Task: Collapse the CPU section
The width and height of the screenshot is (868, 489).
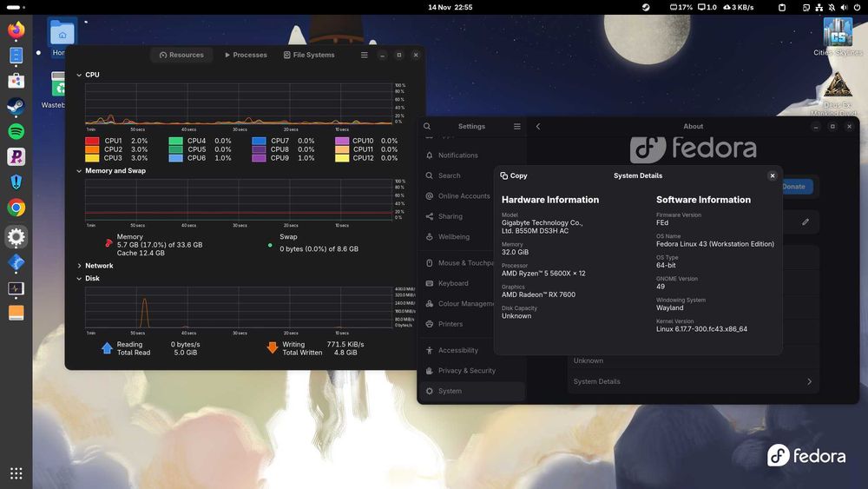Action: (x=79, y=75)
